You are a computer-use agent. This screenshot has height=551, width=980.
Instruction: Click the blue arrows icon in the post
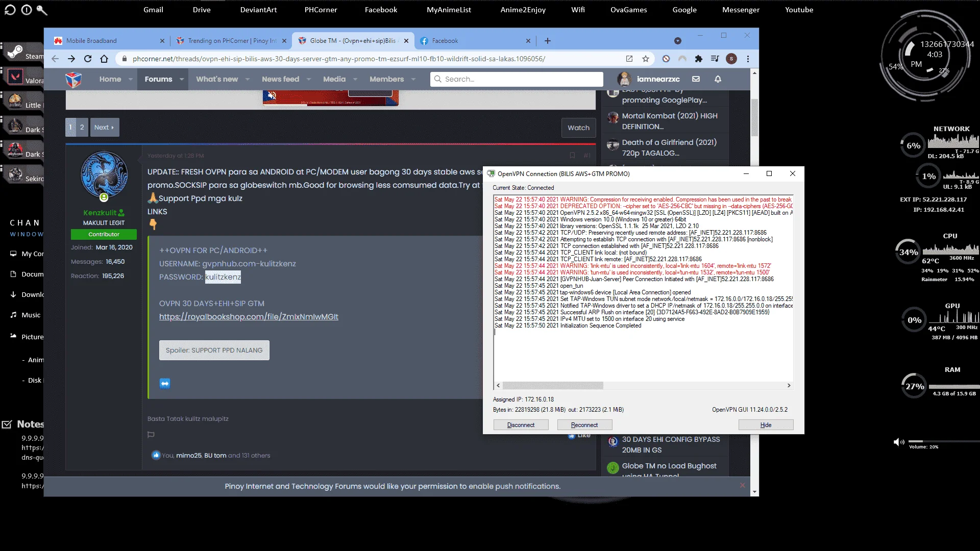[x=165, y=383]
